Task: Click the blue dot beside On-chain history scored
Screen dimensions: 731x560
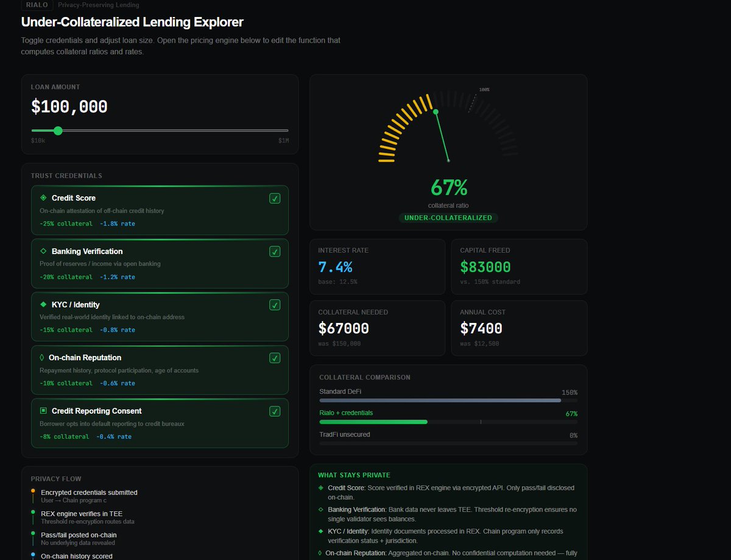Action: 33,555
